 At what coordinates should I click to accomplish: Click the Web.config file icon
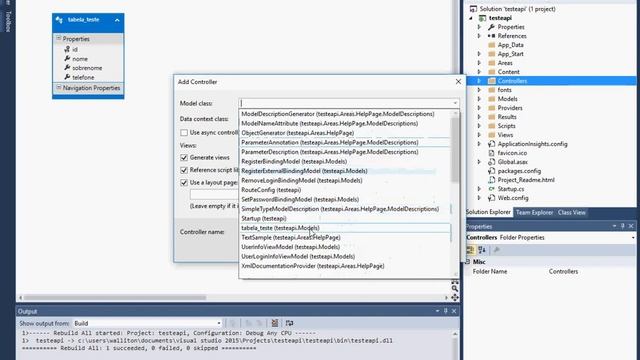491,198
